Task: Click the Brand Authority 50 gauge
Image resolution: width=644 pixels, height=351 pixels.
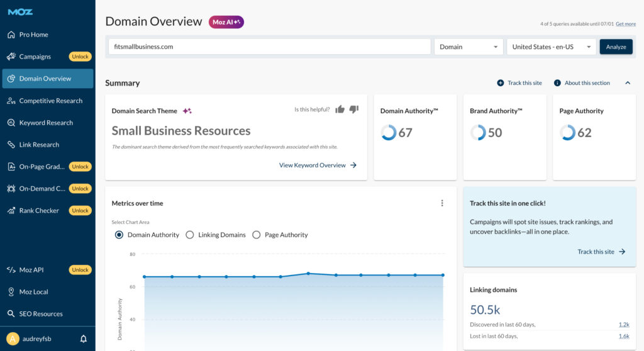Action: click(478, 132)
